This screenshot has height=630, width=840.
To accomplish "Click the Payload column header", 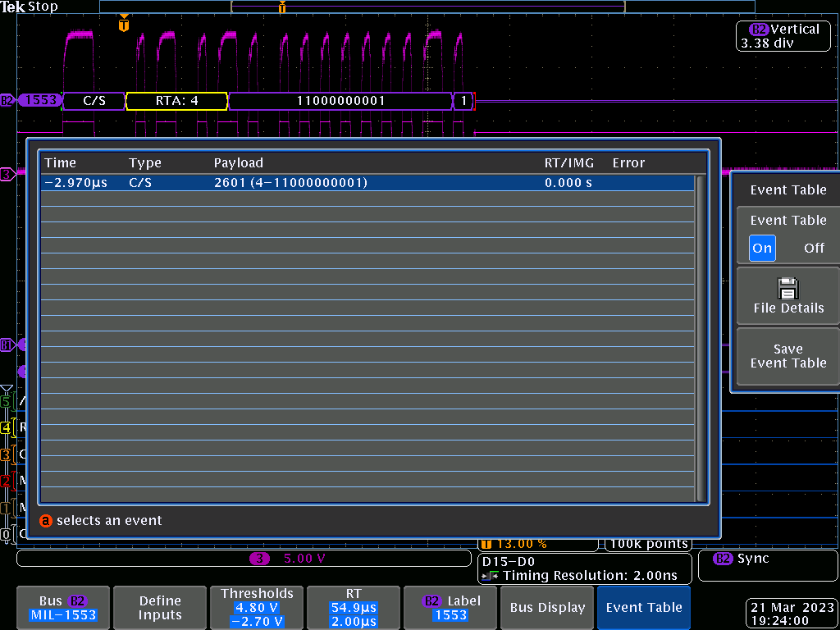I will (239, 163).
